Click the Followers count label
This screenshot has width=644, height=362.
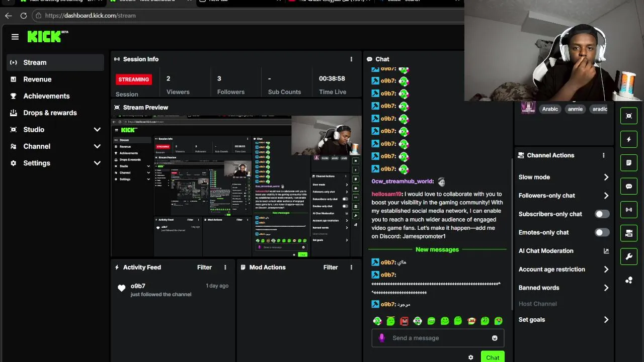coord(231,92)
